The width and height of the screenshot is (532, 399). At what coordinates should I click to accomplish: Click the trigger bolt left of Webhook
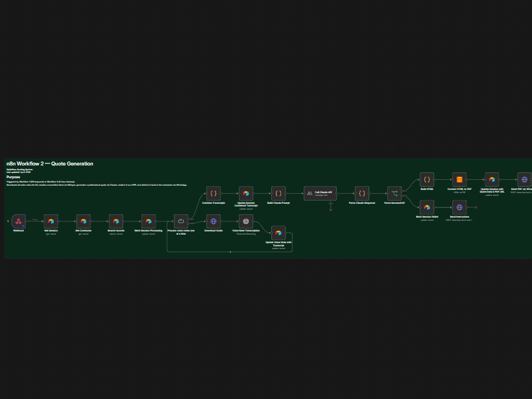tap(8, 221)
